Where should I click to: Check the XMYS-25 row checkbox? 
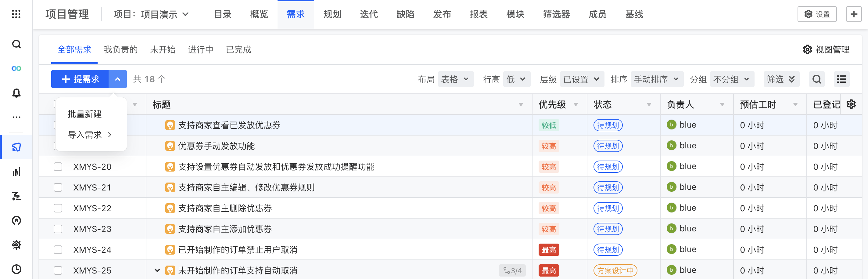[x=58, y=270]
